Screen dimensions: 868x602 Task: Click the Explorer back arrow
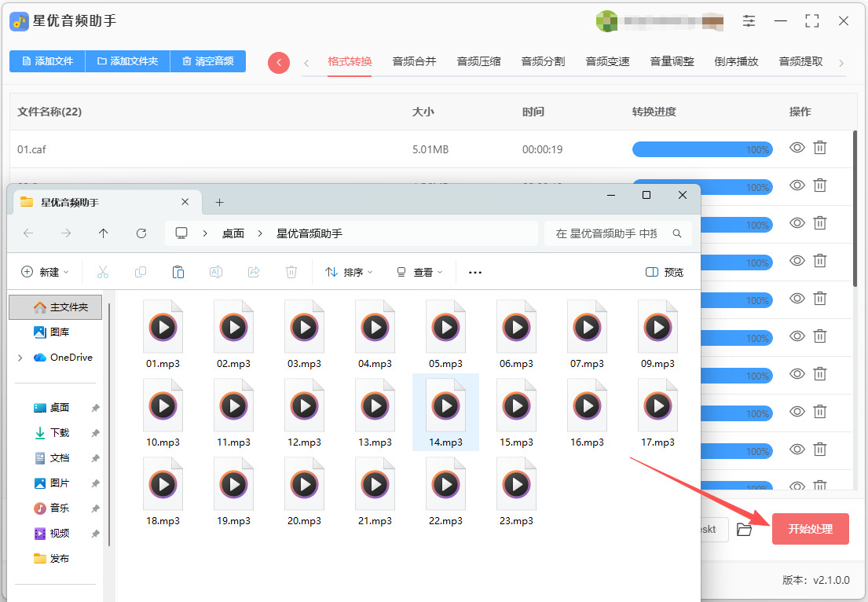pos(28,233)
